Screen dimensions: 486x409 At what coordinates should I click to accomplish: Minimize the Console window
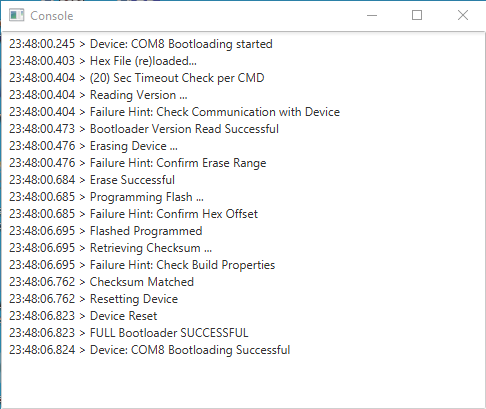(372, 15)
